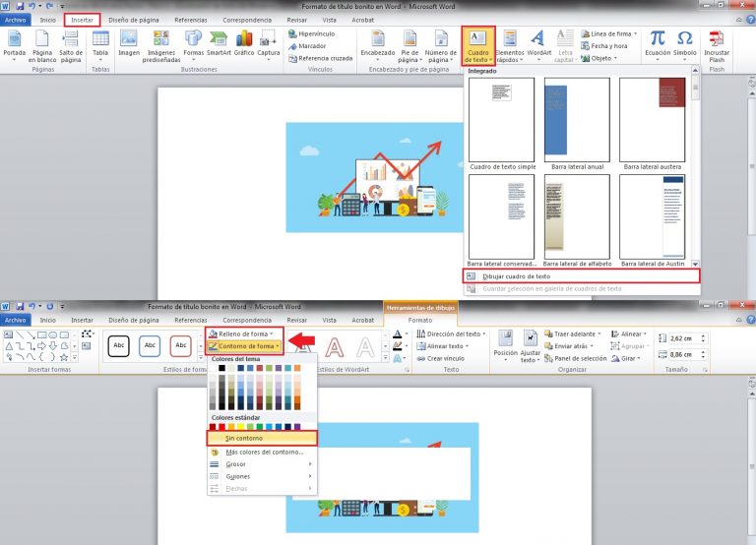Open the Contorno de forma dropdown
The image size is (756, 545).
246,346
